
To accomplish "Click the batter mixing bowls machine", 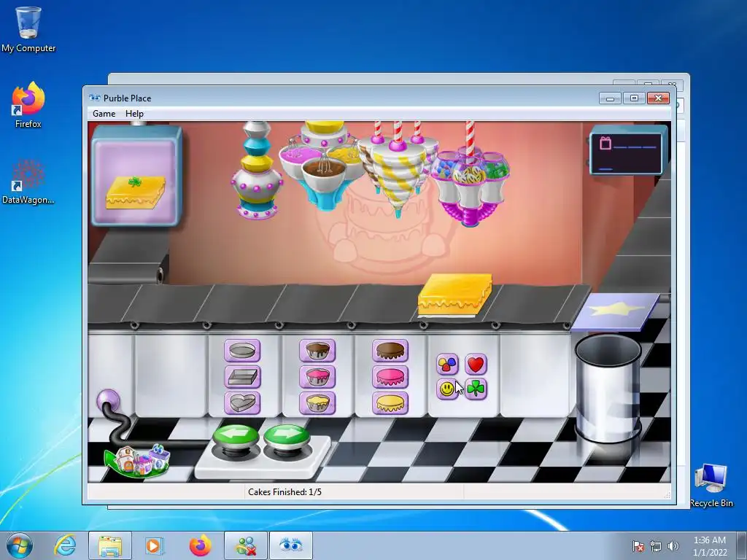I will 322,166.
